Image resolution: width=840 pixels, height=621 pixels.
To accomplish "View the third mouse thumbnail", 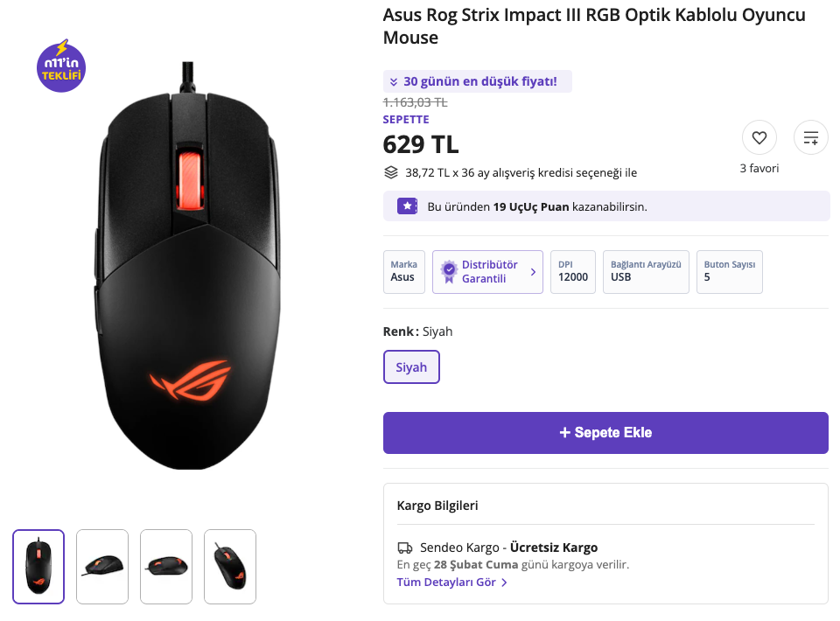I will 166,567.
